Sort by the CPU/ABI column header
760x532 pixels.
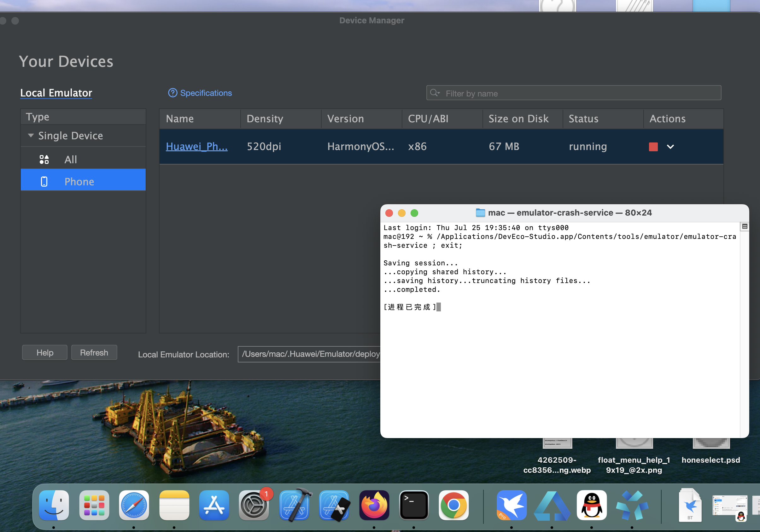[x=442, y=119]
